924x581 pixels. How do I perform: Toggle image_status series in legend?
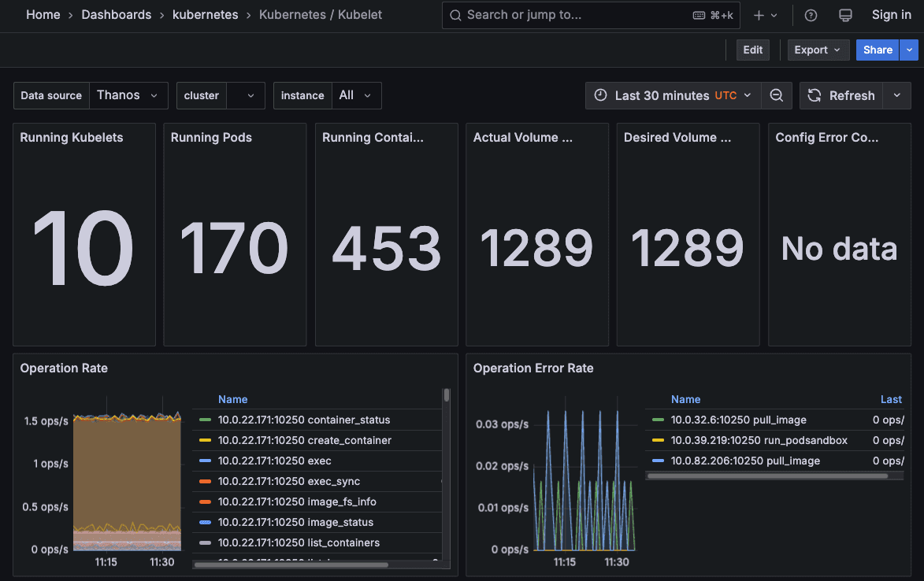[296, 522]
